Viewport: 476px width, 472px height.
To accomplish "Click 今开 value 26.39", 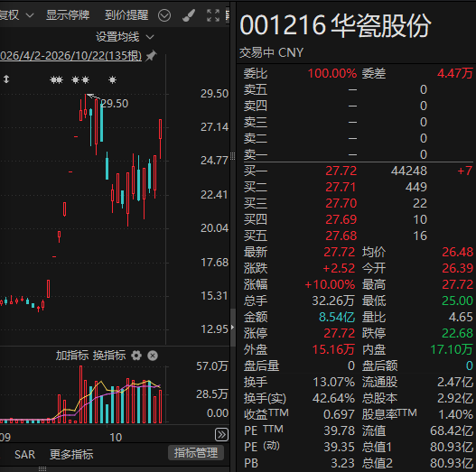I will pos(457,268).
